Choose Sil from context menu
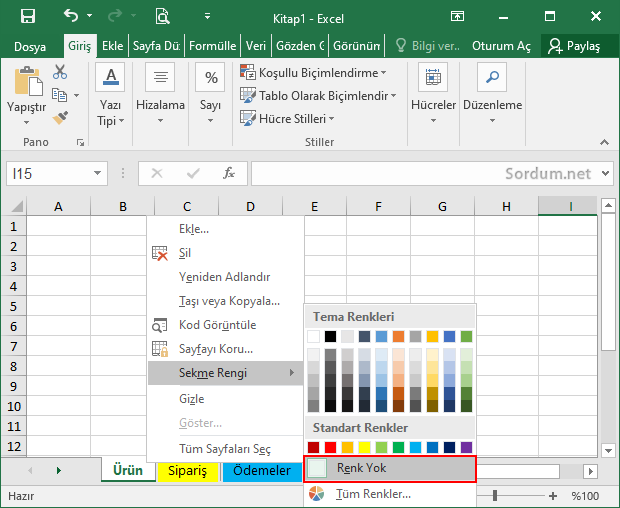Viewport: 620px width, 508px height. coord(225,253)
